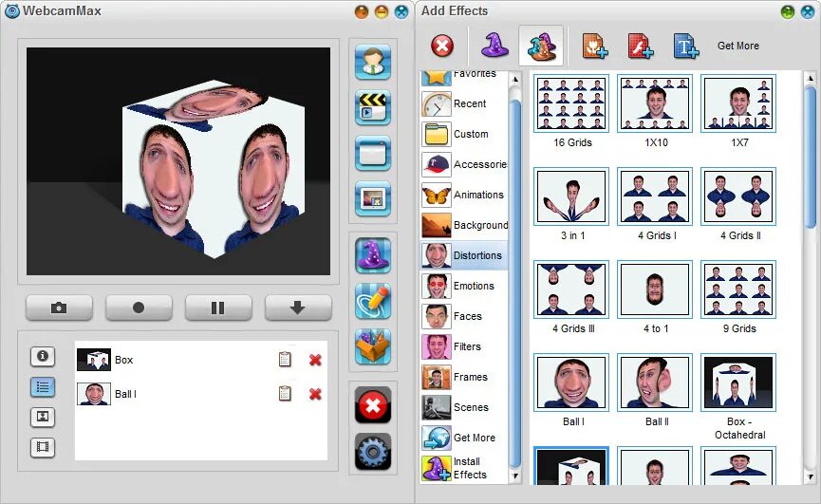Open the Emotions category

point(463,286)
